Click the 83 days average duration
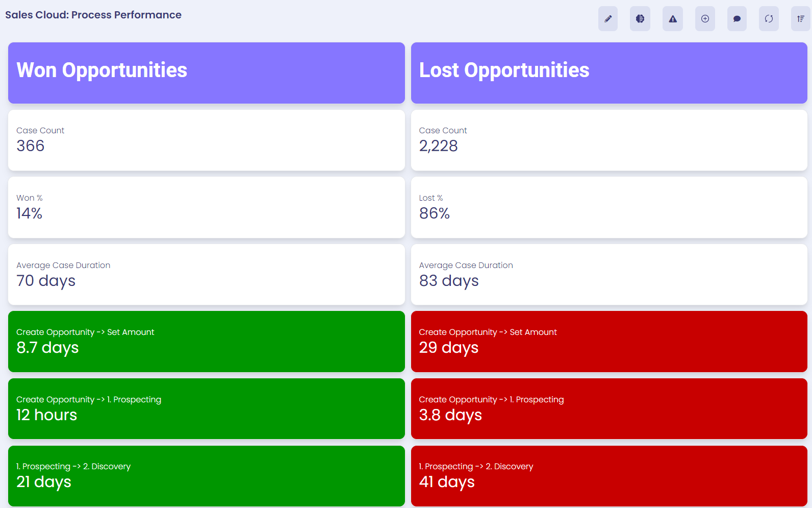The image size is (812, 508). (x=449, y=281)
